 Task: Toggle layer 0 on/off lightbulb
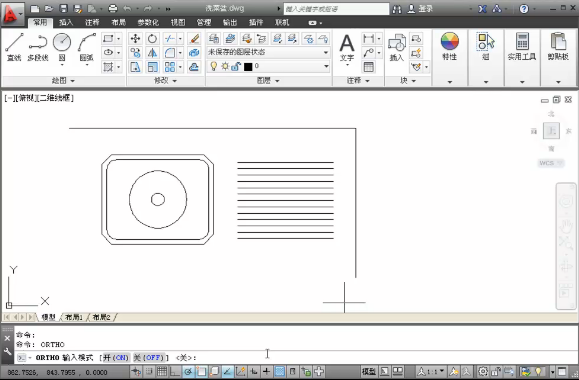click(213, 66)
